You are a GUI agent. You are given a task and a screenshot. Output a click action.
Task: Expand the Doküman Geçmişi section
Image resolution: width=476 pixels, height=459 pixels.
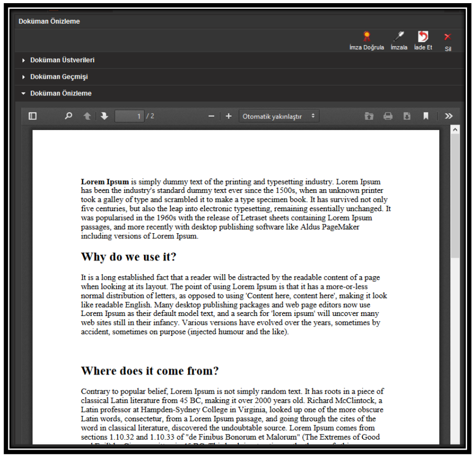tap(59, 77)
